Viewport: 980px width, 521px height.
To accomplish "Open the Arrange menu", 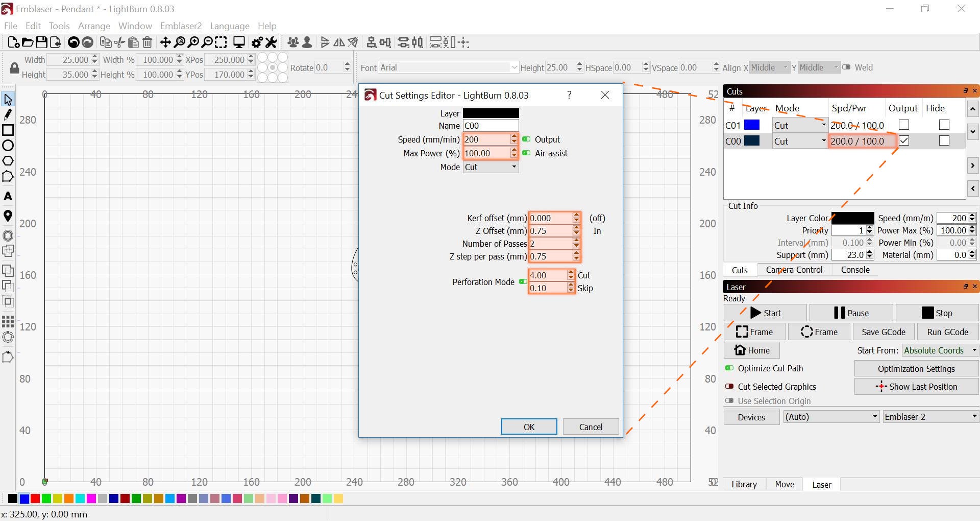I will (x=94, y=26).
